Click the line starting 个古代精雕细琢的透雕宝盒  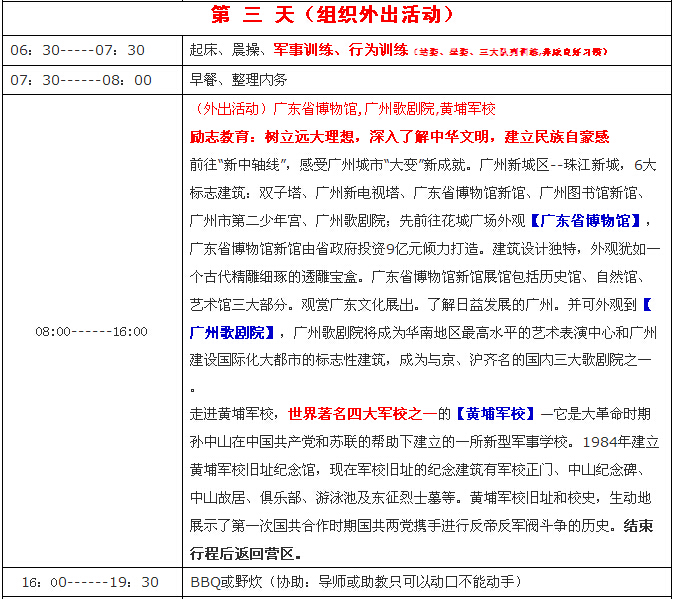coord(417,277)
